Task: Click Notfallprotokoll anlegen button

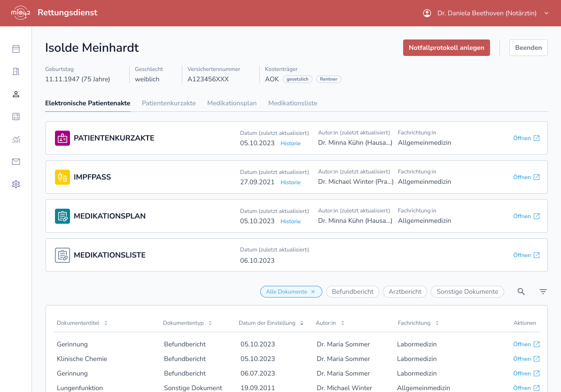Action: pyautogui.click(x=446, y=47)
